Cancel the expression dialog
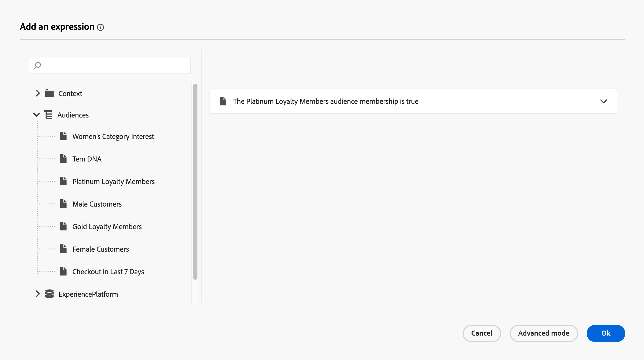The height and width of the screenshot is (360, 644). (482, 333)
